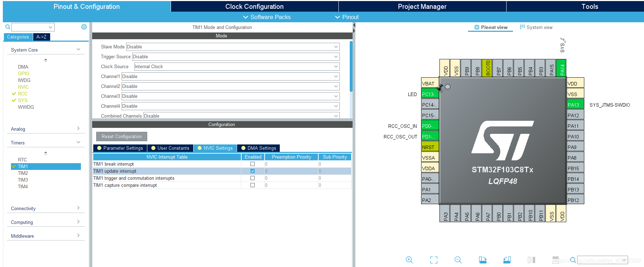
Task: Open the Trigger Source dropdown
Action: tap(236, 57)
